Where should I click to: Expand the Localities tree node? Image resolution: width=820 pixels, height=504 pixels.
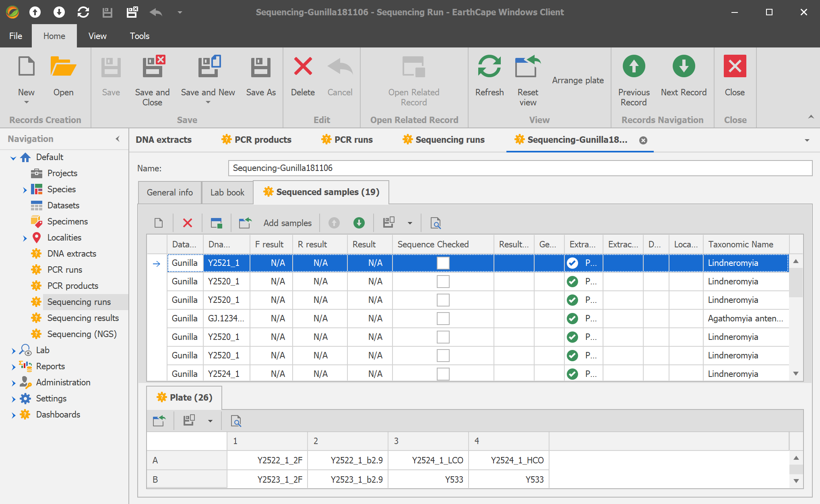tap(25, 238)
